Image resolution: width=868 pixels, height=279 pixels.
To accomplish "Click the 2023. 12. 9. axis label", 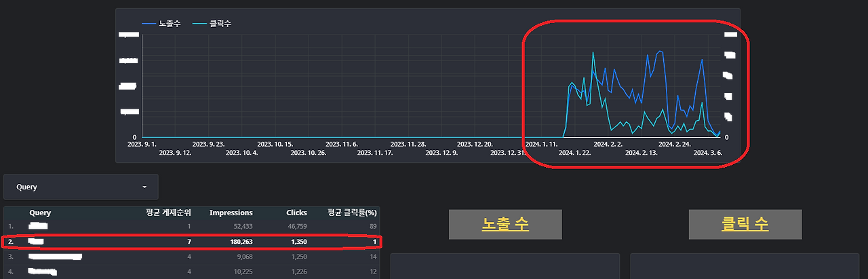I will coord(441,153).
